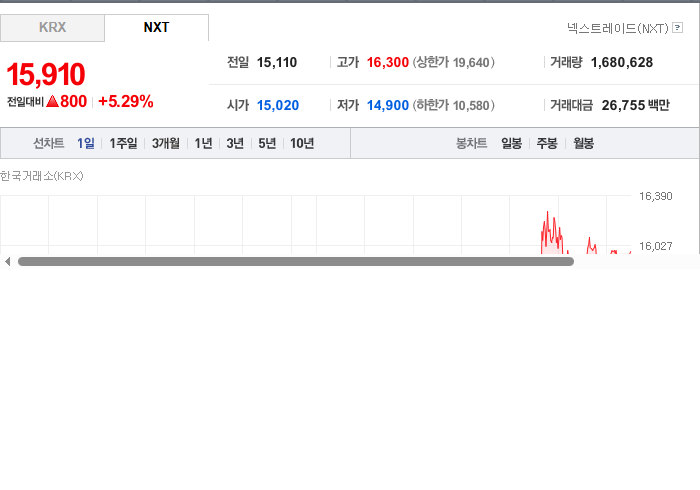Click the current price 15,910
The height and width of the screenshot is (490, 700).
coord(46,74)
